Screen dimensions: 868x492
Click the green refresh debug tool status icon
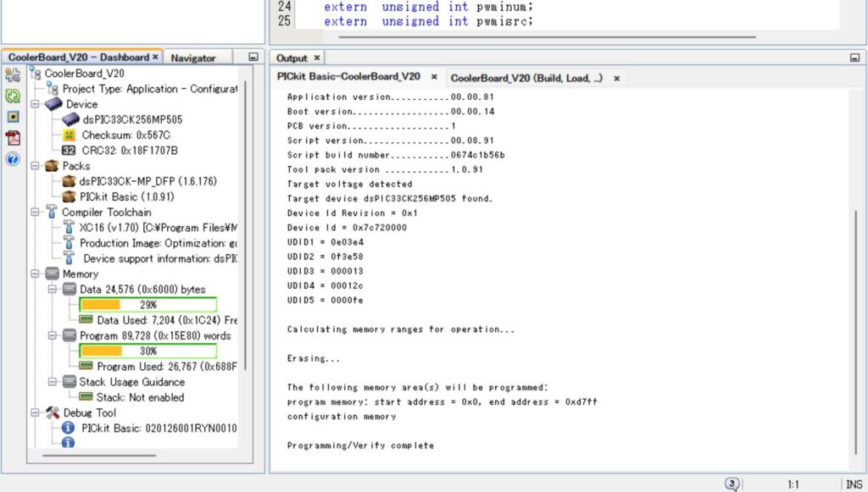[x=13, y=96]
